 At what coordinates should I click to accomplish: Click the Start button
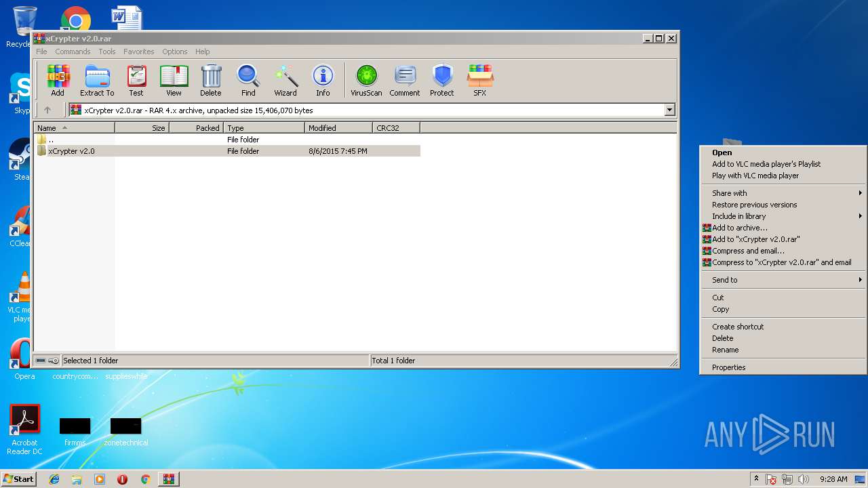coord(18,479)
